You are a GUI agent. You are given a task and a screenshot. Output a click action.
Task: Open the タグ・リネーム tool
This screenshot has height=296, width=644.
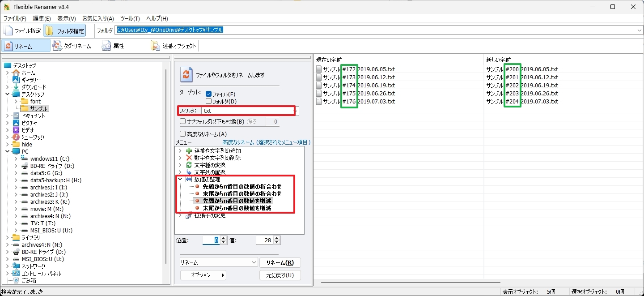pos(57,46)
